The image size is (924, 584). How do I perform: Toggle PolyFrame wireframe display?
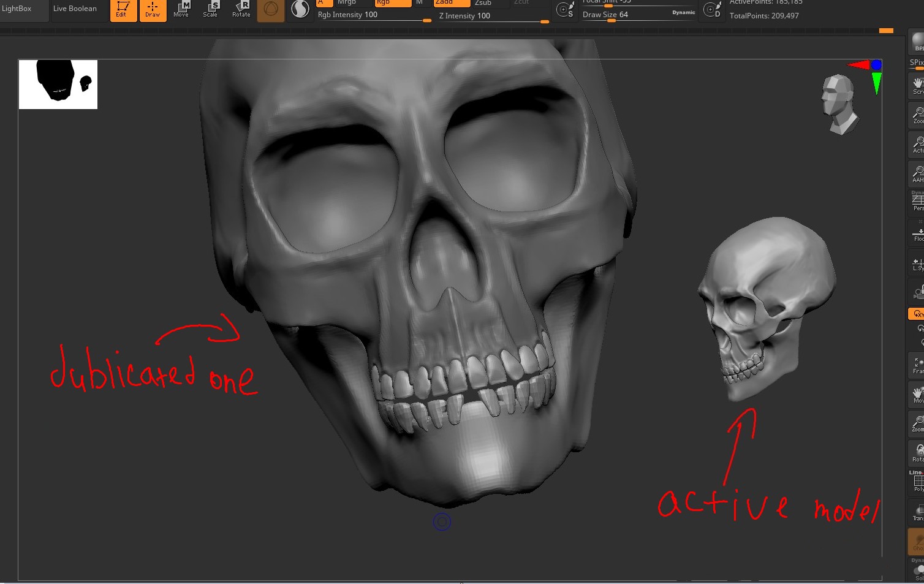click(x=917, y=483)
